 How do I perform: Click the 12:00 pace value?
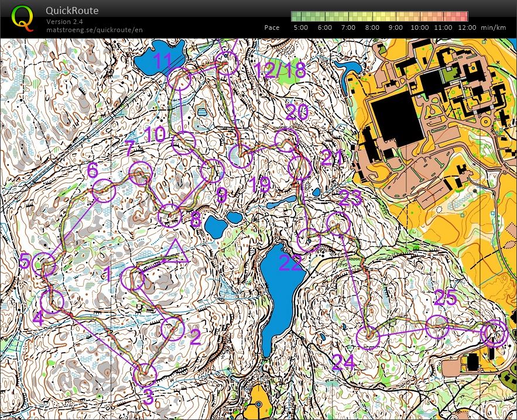tap(467, 27)
